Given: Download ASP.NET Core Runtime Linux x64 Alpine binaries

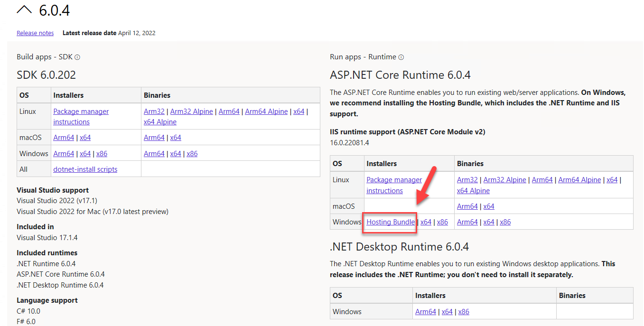Looking at the screenshot, I should point(473,191).
